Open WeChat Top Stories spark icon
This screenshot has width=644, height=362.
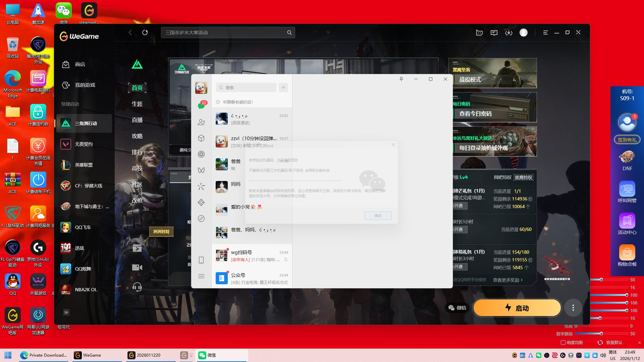pyautogui.click(x=201, y=187)
